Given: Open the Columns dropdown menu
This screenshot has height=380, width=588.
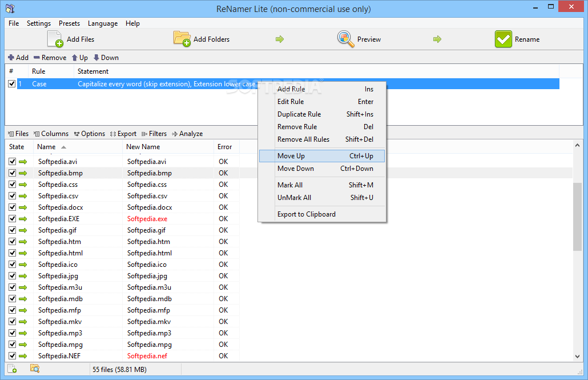Looking at the screenshot, I should [51, 134].
